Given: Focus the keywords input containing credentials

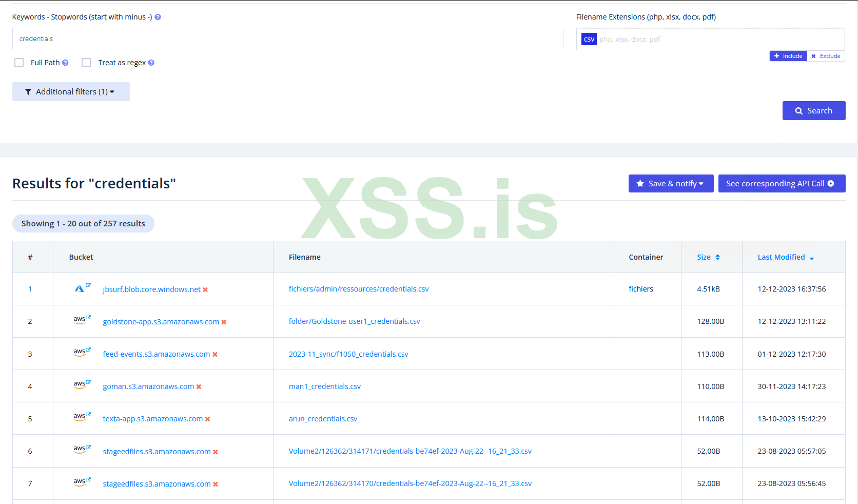Looking at the screenshot, I should click(287, 38).
